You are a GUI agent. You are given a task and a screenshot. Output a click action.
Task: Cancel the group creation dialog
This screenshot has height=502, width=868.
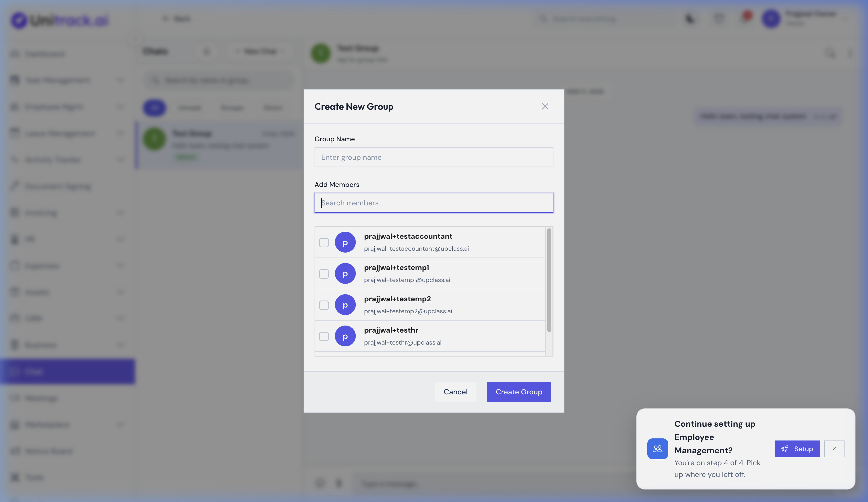[x=455, y=392]
